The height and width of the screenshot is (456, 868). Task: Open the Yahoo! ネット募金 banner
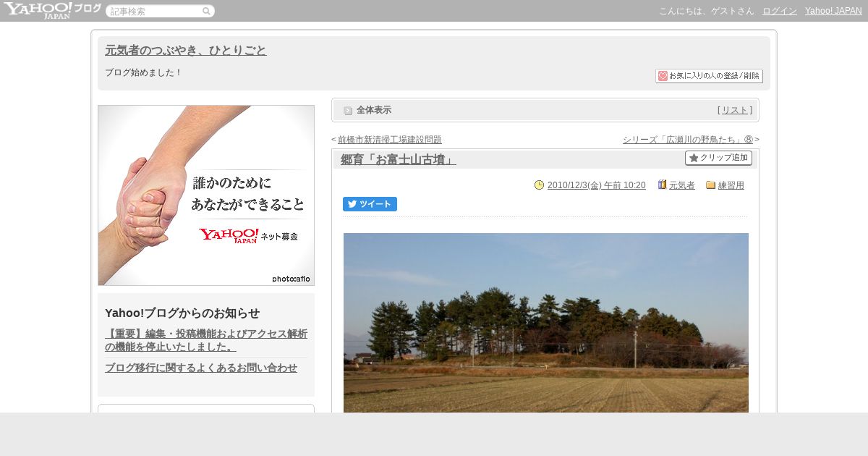click(206, 195)
